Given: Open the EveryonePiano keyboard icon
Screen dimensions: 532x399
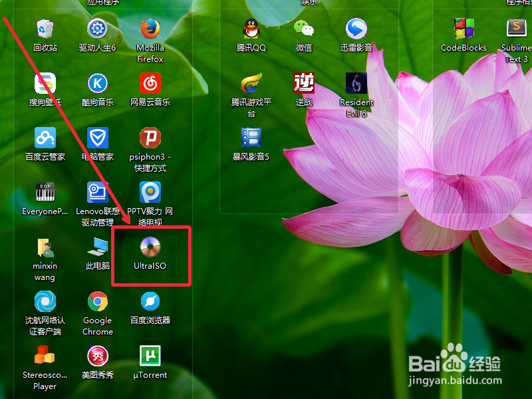Looking at the screenshot, I should (45, 192).
